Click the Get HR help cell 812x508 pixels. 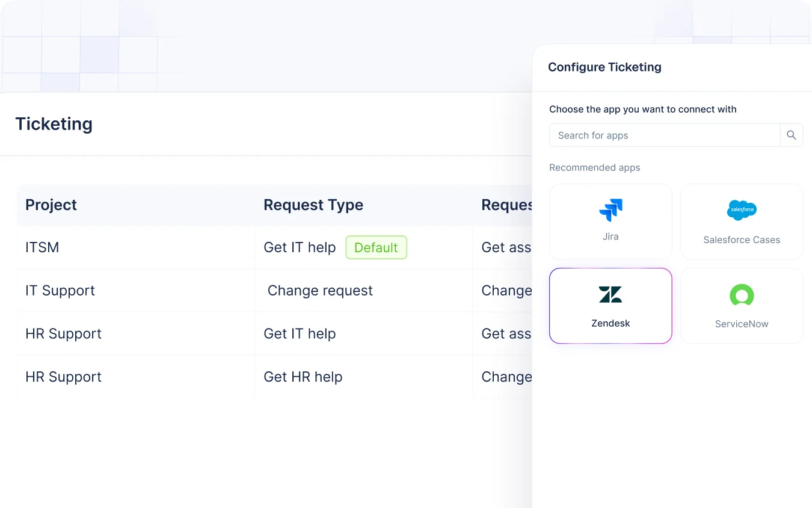[303, 377]
